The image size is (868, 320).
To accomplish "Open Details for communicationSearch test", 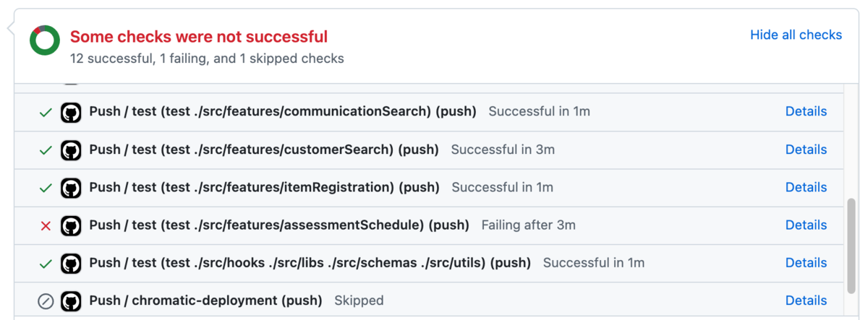I will 806,111.
